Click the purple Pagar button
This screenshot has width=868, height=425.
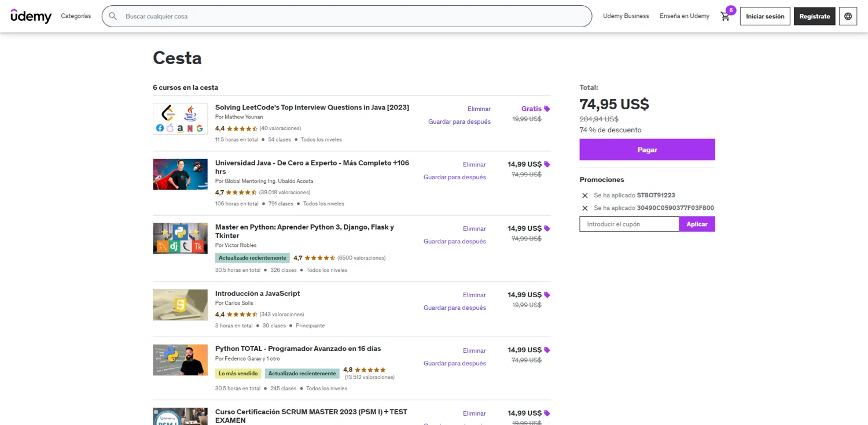point(647,150)
